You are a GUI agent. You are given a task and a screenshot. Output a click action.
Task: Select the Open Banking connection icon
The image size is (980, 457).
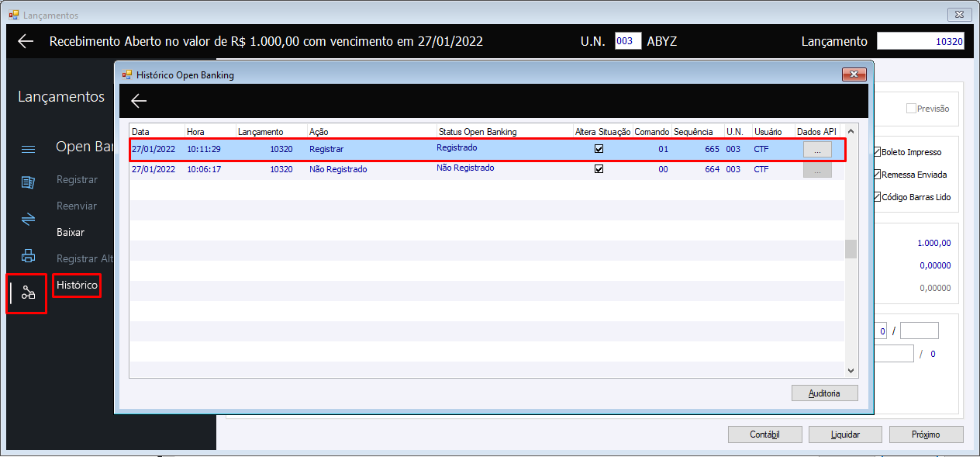pos(28,293)
